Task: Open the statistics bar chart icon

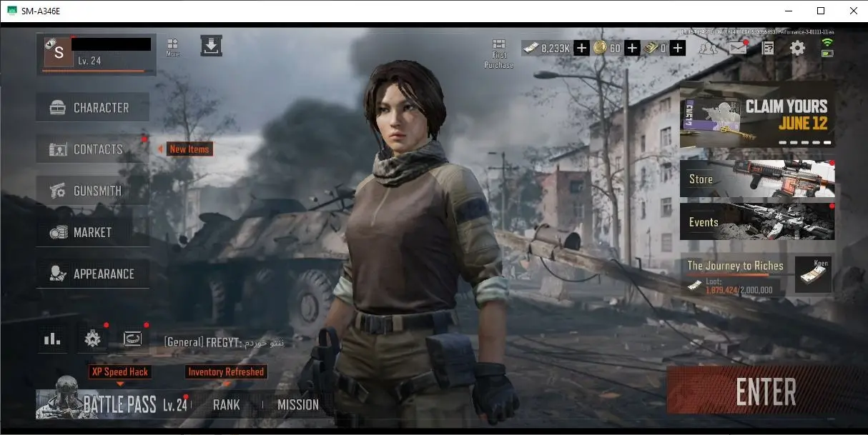Action: click(x=52, y=339)
